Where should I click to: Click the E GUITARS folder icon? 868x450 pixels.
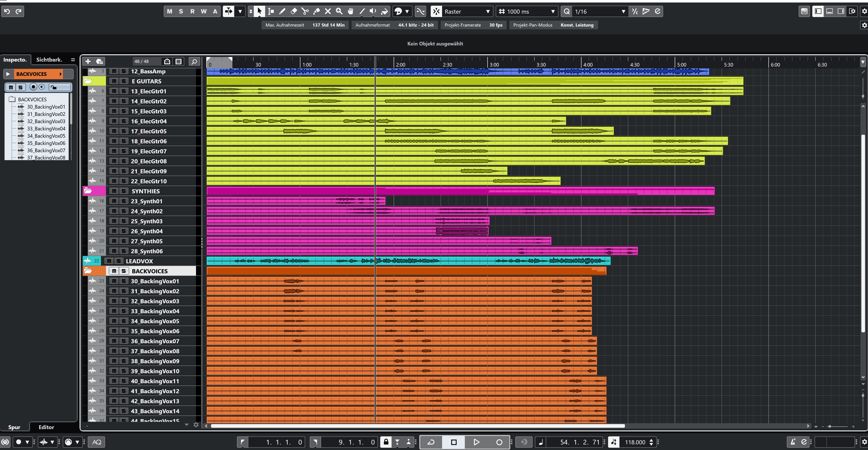pyautogui.click(x=88, y=81)
